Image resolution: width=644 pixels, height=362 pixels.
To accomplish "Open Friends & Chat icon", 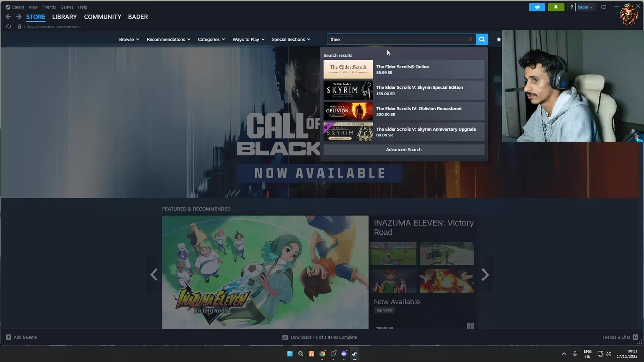I will point(635,337).
